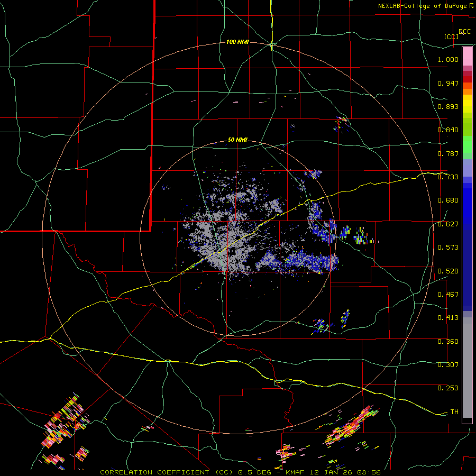Screen dimensions: 476x476
Task: Select the 1.000 scale value
Action: tap(448, 59)
